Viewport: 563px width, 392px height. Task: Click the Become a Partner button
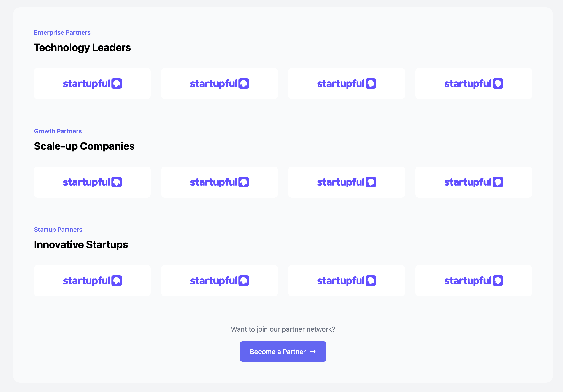pos(283,352)
